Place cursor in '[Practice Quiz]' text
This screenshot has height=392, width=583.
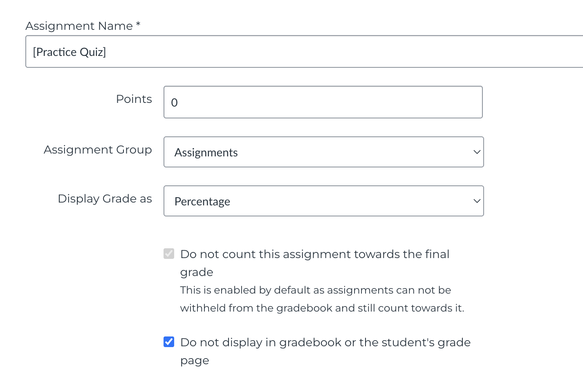pos(70,52)
